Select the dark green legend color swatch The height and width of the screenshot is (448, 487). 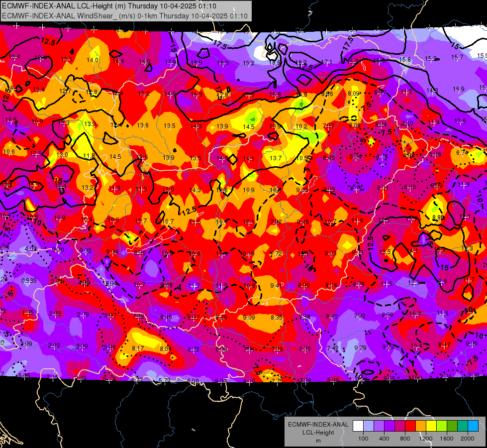452,426
